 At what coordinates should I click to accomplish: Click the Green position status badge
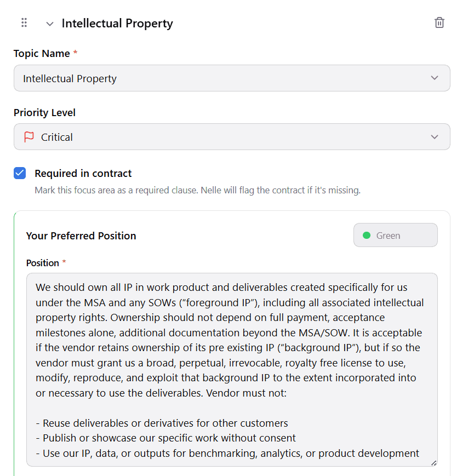pos(395,236)
